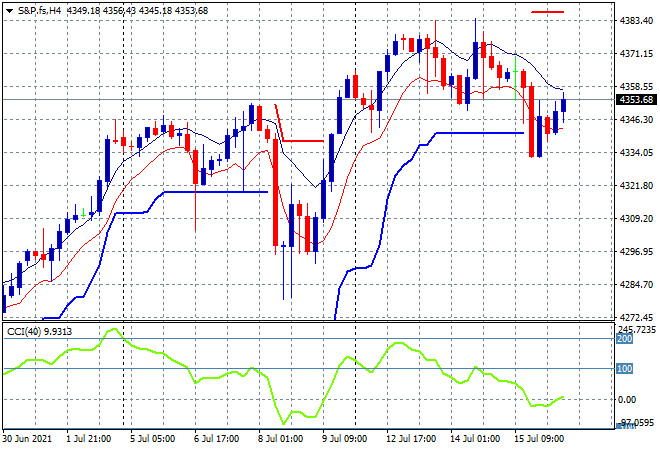Click the 15 Jul 09:00 time label
This screenshot has width=660, height=450.
[x=539, y=439]
